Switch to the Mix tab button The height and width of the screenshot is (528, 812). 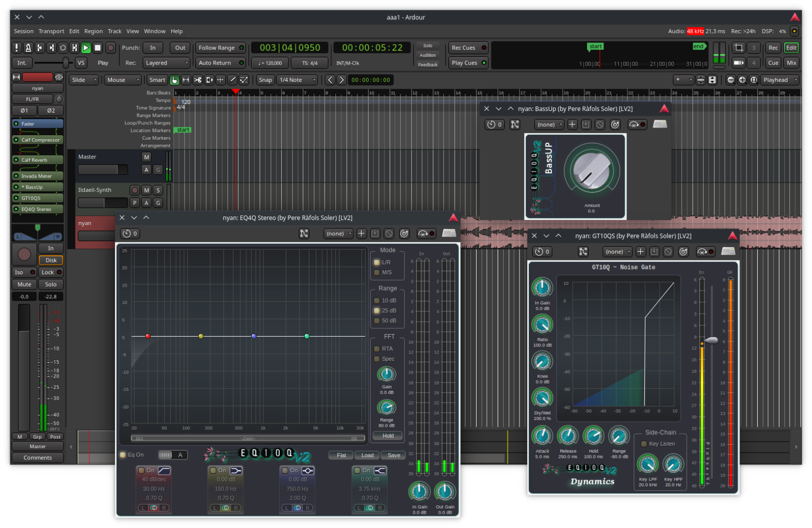[x=792, y=63]
